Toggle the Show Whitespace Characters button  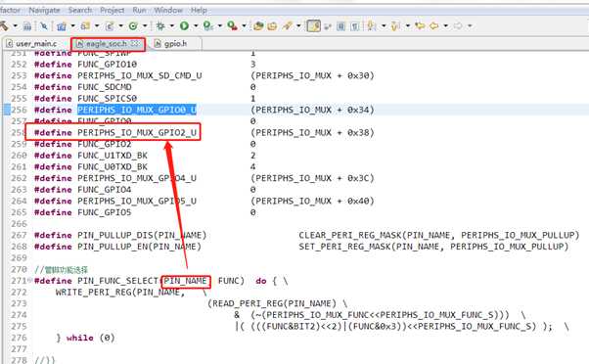pyautogui.click(x=354, y=25)
